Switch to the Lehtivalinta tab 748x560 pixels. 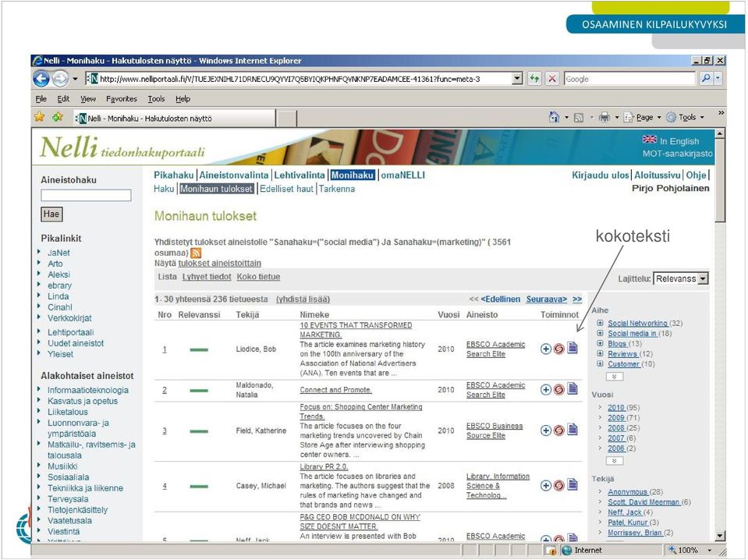click(299, 175)
